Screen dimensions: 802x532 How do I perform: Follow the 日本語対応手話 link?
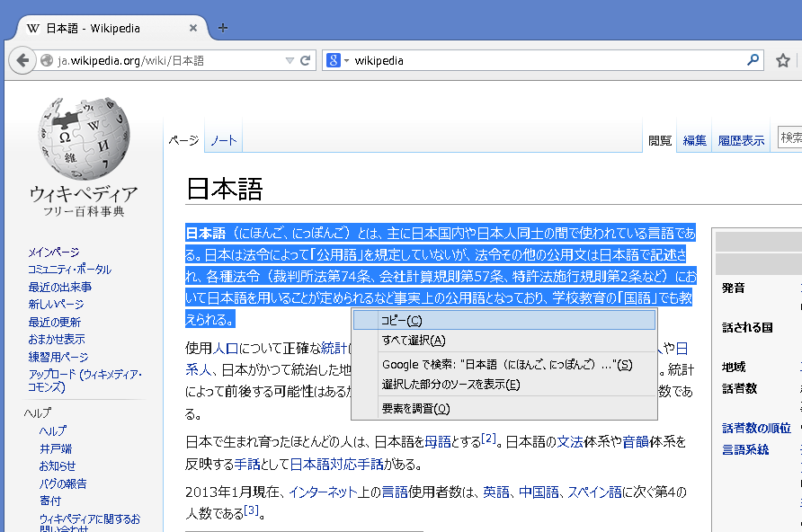pyautogui.click(x=336, y=464)
